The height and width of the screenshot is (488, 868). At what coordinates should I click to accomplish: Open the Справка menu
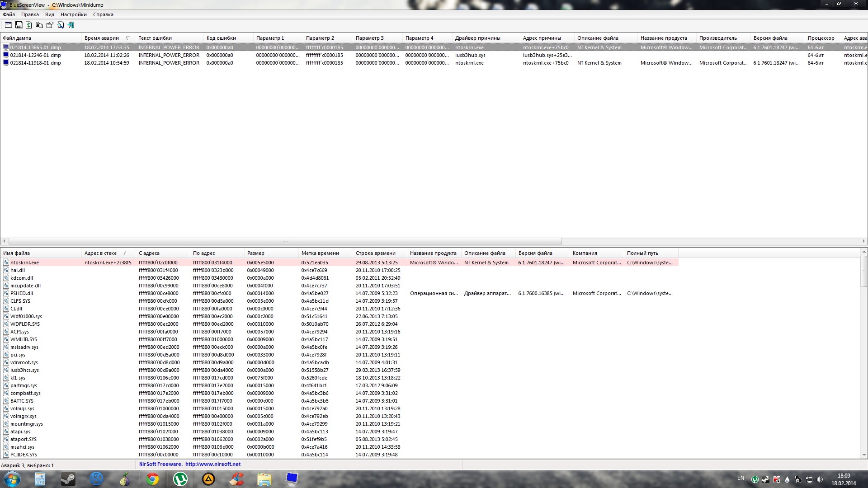click(103, 14)
